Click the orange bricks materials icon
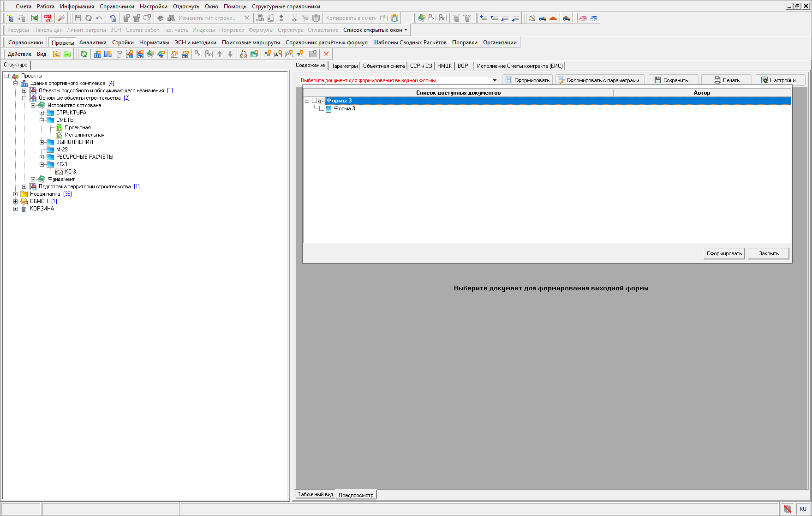 [553, 18]
